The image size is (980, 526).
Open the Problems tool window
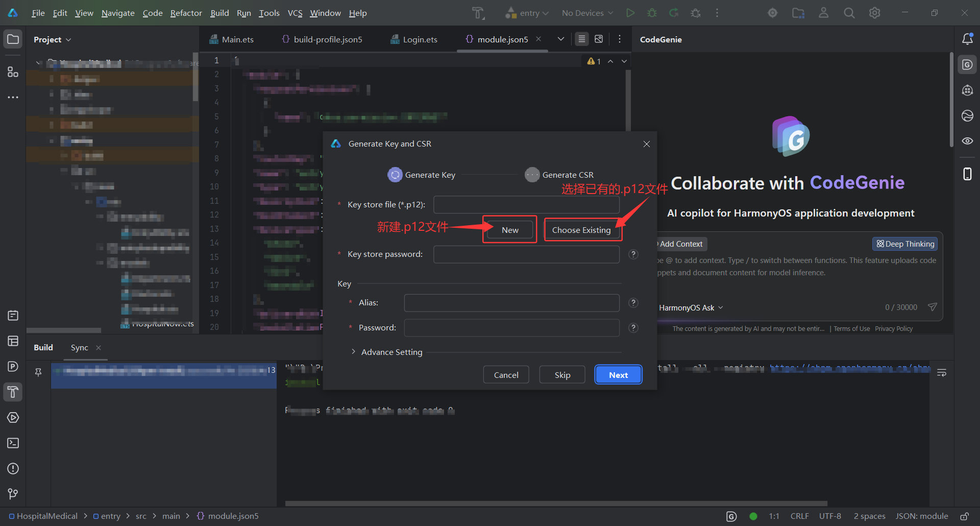(x=13, y=468)
